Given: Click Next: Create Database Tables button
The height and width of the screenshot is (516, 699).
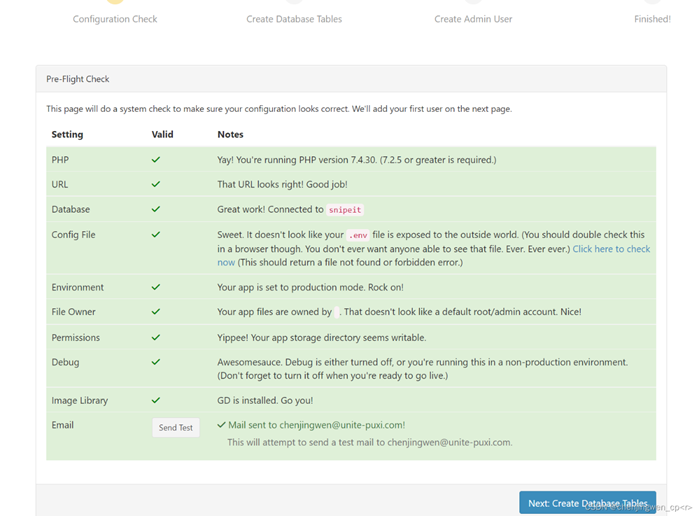Looking at the screenshot, I should (x=587, y=503).
